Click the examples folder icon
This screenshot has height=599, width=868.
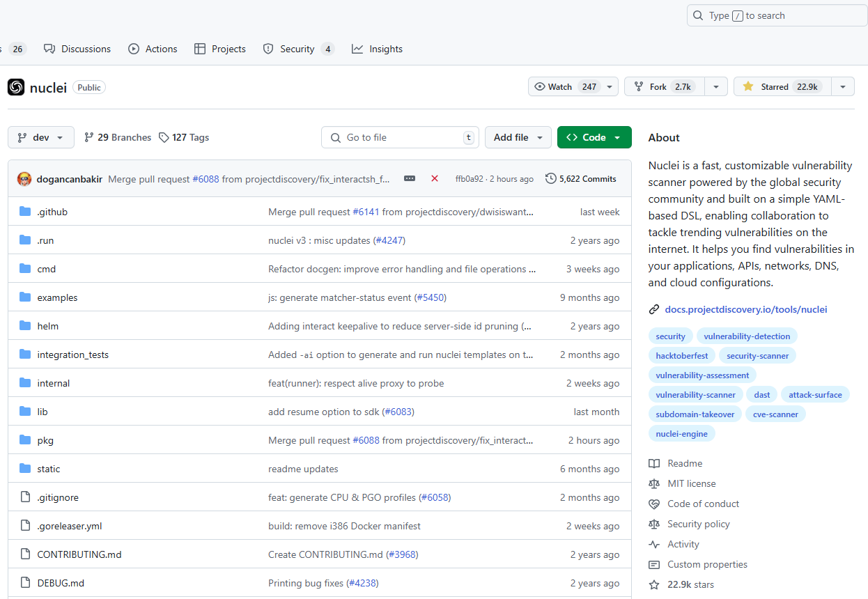click(26, 297)
